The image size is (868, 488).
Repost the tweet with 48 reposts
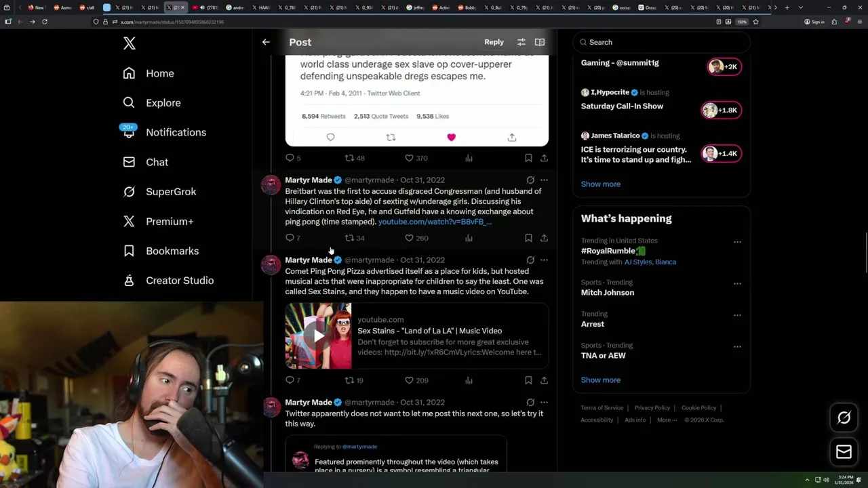tap(355, 158)
